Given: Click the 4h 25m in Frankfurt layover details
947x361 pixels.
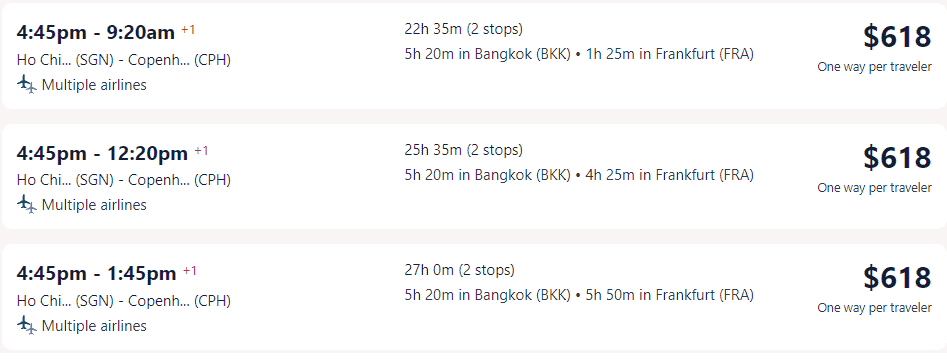Looking at the screenshot, I should tap(670, 175).
